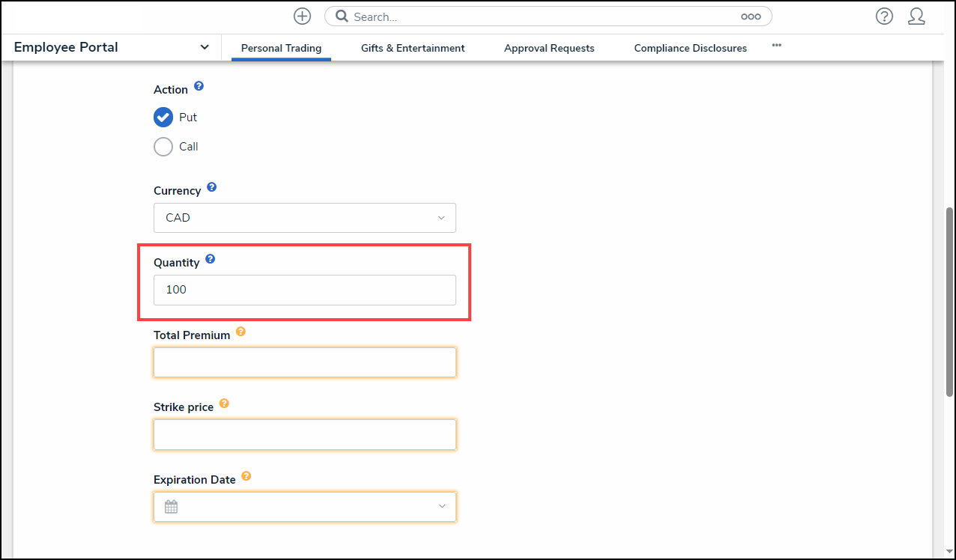This screenshot has height=560, width=956.
Task: Click into the Total Premium input field
Action: tap(304, 362)
